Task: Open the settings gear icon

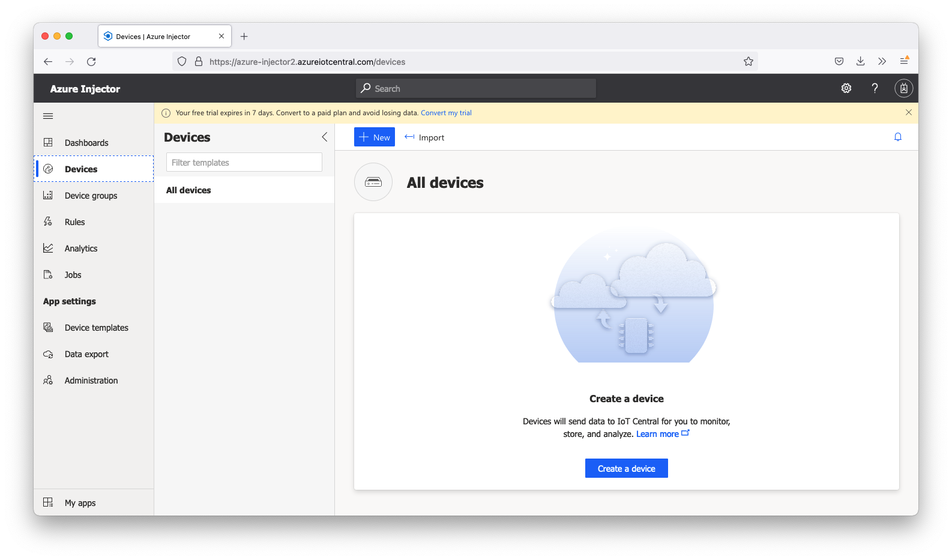Action: pos(846,88)
